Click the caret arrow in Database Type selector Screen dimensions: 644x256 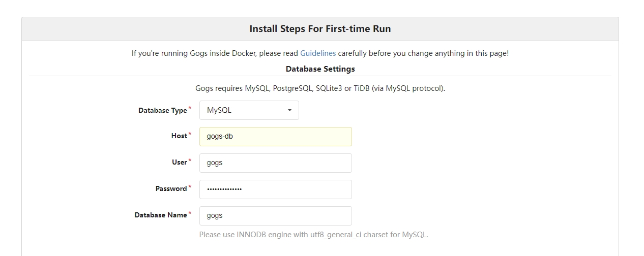click(x=289, y=110)
